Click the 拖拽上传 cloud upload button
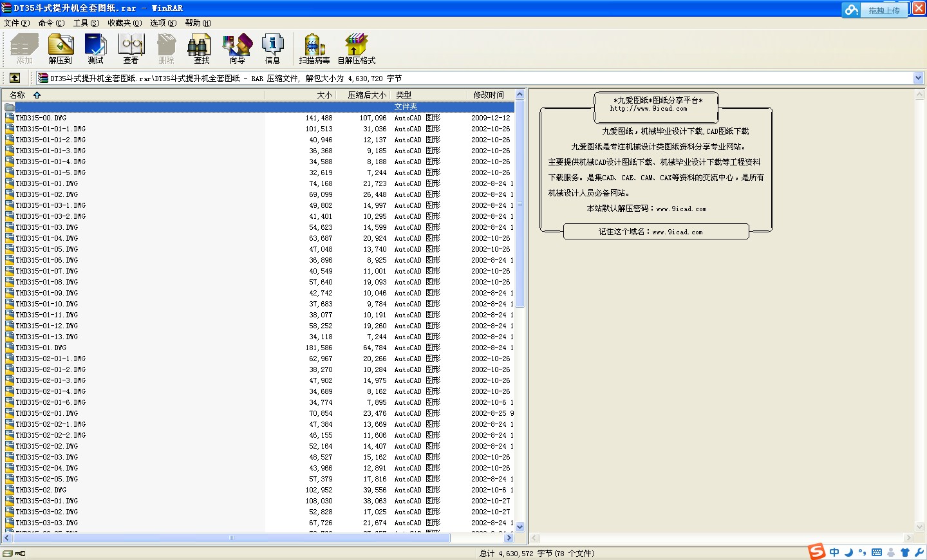Screen dimensions: 927x560 (x=876, y=10)
